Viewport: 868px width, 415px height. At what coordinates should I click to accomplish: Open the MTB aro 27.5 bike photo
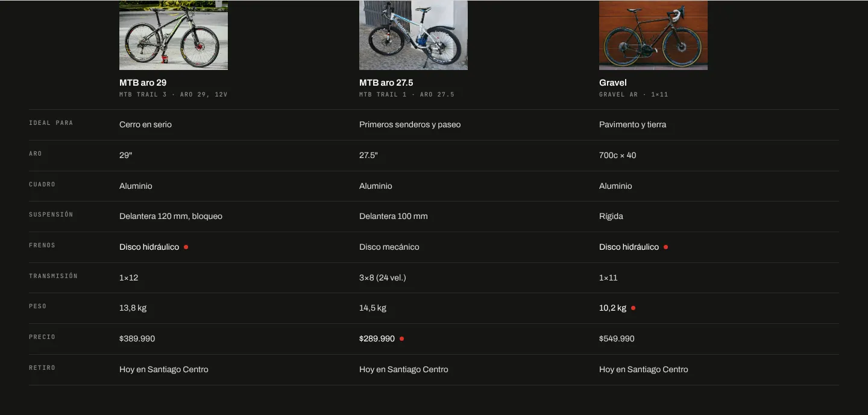pos(414,35)
